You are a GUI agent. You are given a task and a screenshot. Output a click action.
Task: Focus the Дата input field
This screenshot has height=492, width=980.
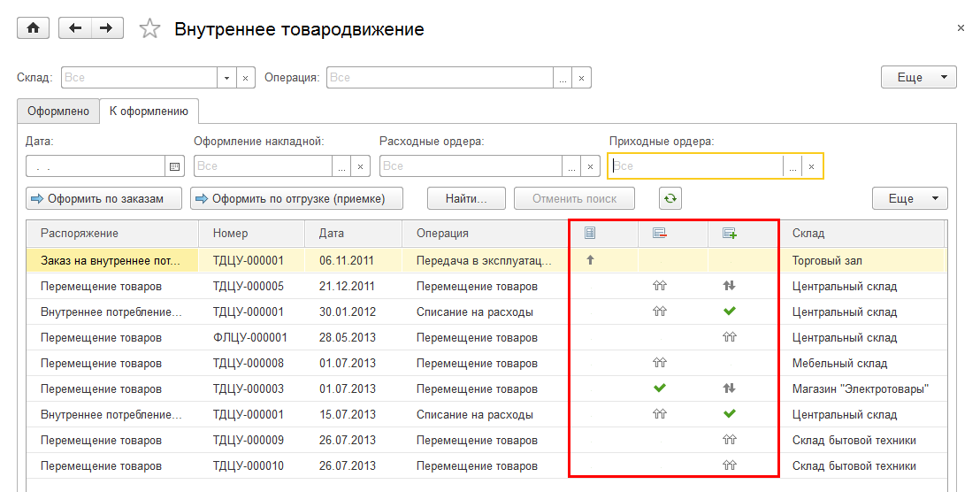coord(96,166)
